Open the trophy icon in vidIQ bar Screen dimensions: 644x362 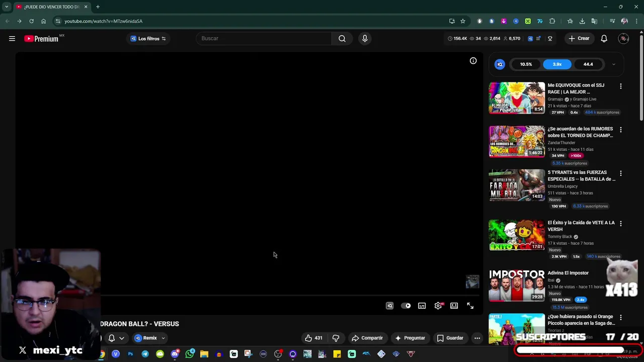(550, 39)
